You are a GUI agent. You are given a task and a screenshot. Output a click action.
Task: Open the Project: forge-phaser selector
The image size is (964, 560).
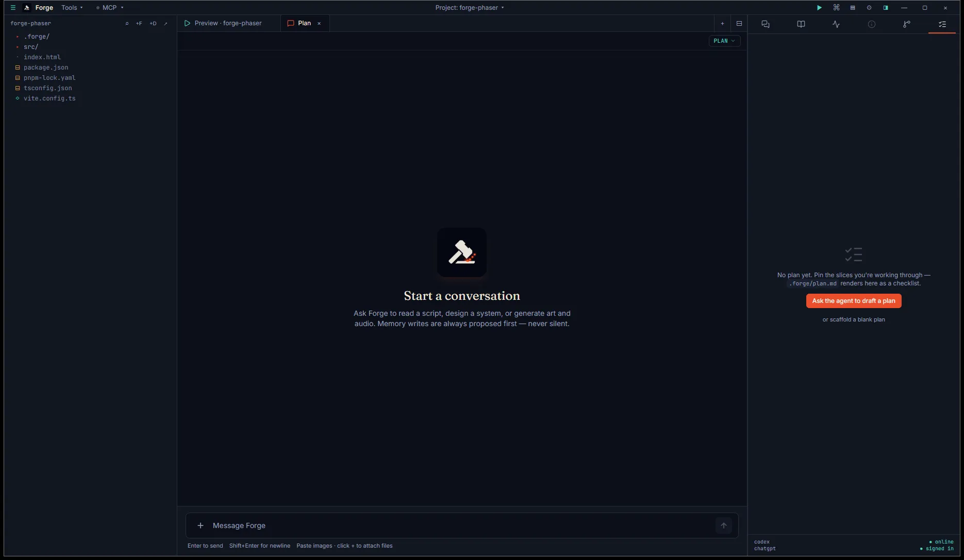470,8
